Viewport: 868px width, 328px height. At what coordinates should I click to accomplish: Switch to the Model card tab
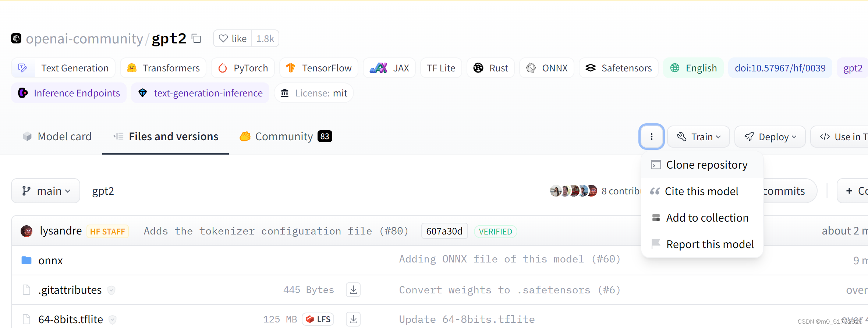click(x=57, y=137)
